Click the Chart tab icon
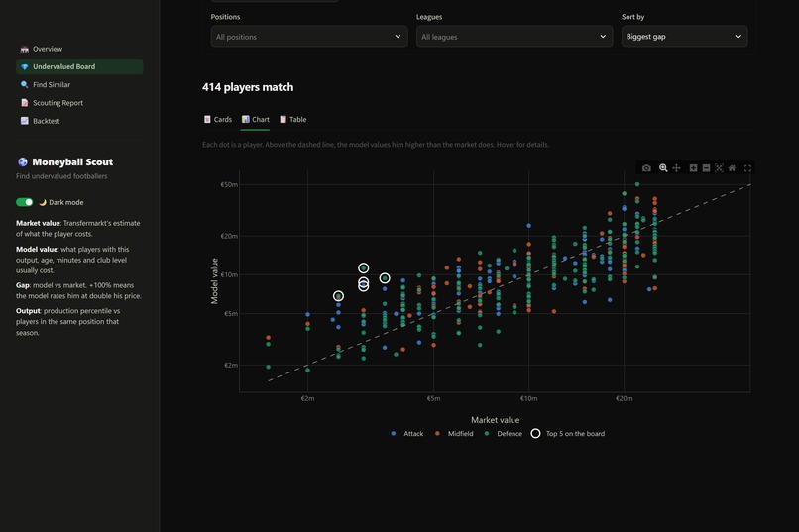The height and width of the screenshot is (532, 799). pos(246,119)
